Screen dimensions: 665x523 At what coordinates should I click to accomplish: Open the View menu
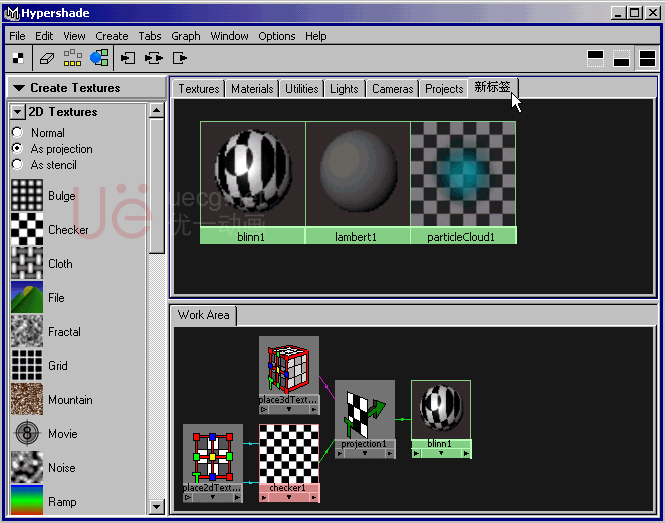[74, 36]
